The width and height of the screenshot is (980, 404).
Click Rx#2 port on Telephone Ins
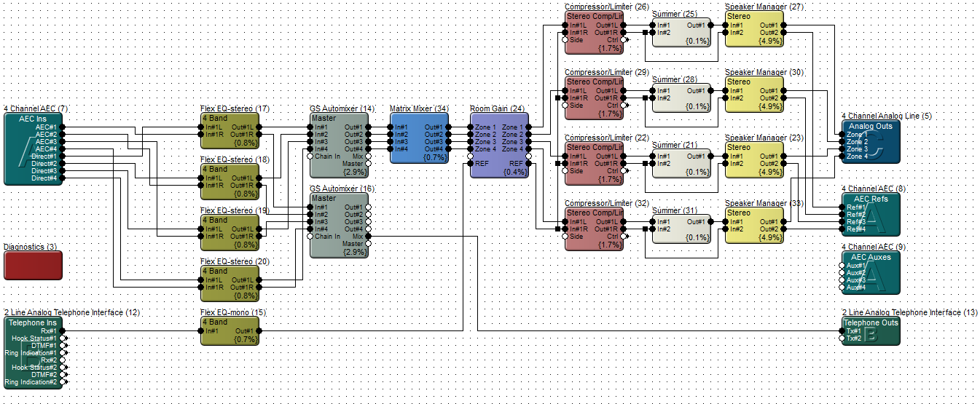[x=62, y=360]
